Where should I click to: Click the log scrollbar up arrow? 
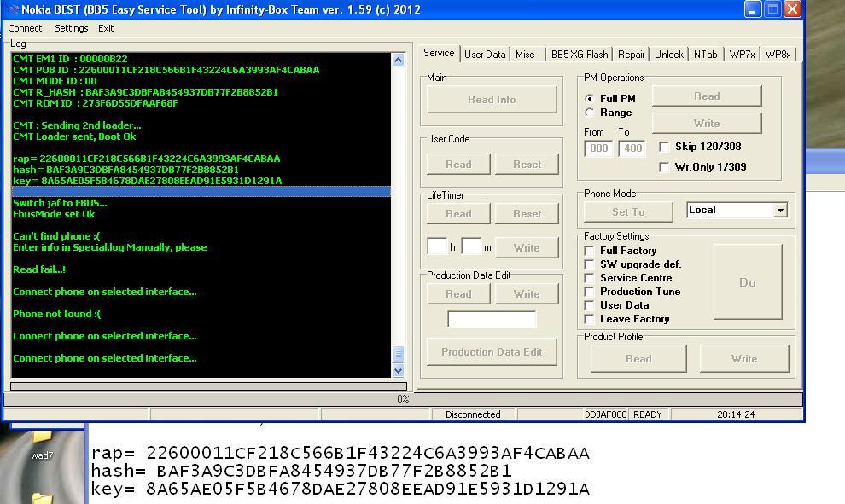pyautogui.click(x=399, y=60)
